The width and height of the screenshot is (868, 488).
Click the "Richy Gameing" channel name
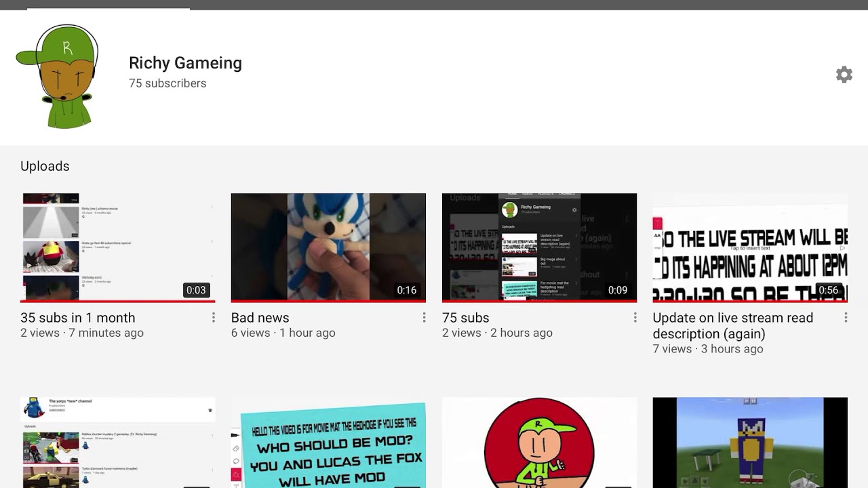point(185,63)
